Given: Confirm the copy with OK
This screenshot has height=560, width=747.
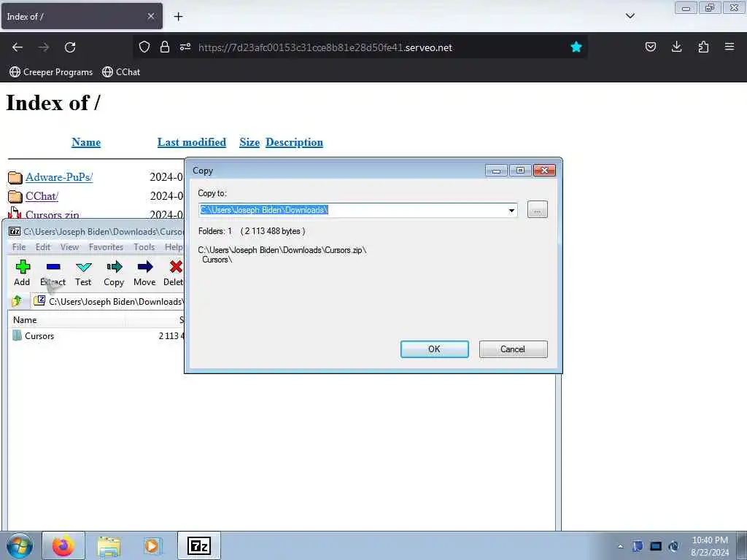Looking at the screenshot, I should point(435,349).
